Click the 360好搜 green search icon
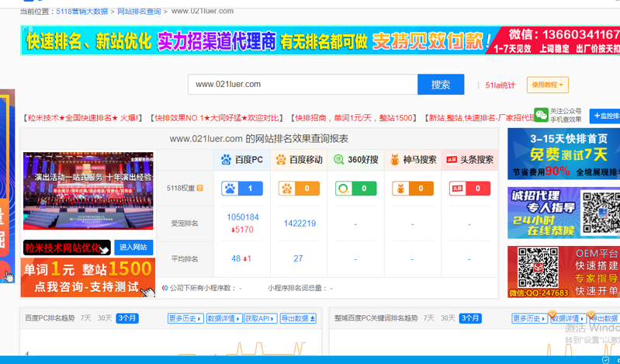This screenshot has height=364, width=620. pos(338,159)
